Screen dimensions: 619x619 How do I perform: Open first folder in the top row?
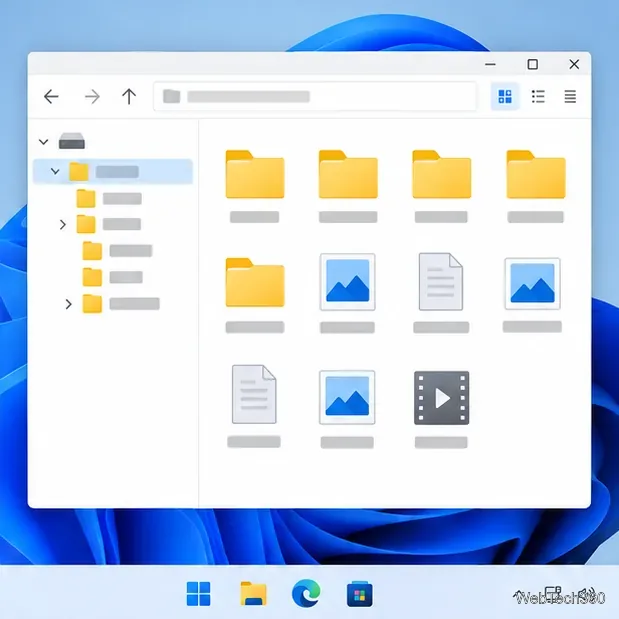pos(255,174)
